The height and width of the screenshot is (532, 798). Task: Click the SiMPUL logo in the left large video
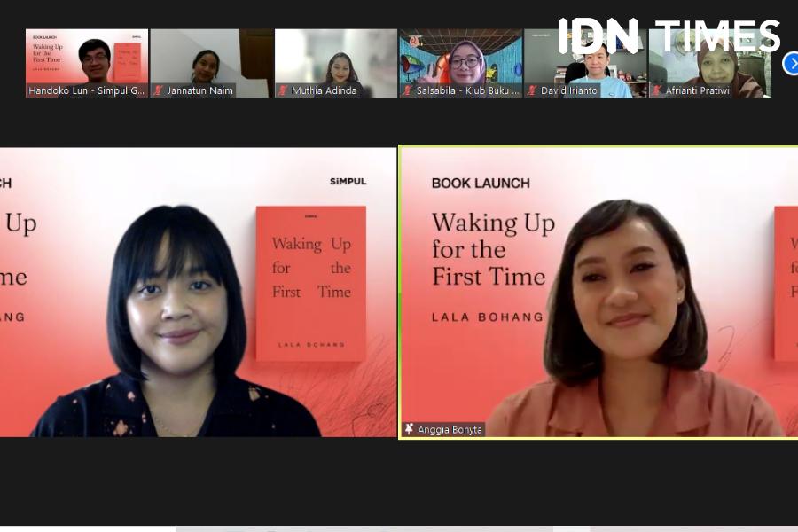(348, 181)
